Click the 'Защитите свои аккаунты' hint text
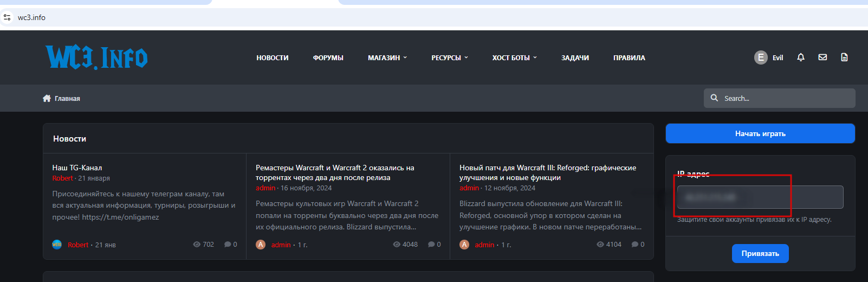 [754, 220]
